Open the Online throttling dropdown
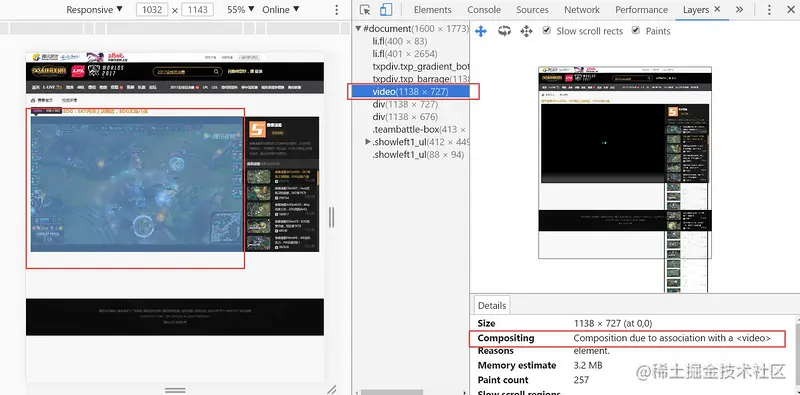800x395 pixels. 281,10
